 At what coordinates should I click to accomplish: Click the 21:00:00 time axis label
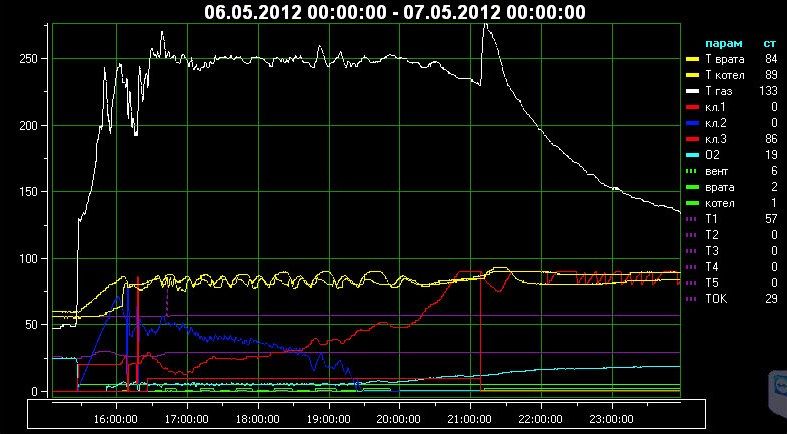pyautogui.click(x=470, y=419)
